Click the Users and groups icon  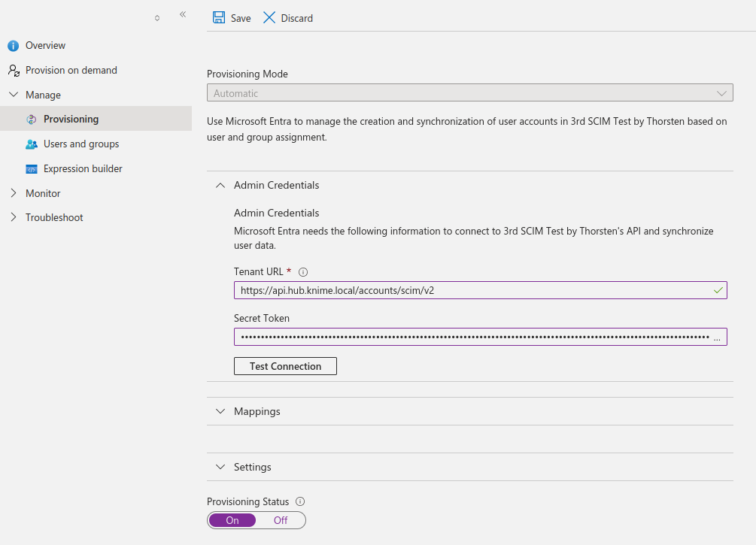(x=32, y=144)
